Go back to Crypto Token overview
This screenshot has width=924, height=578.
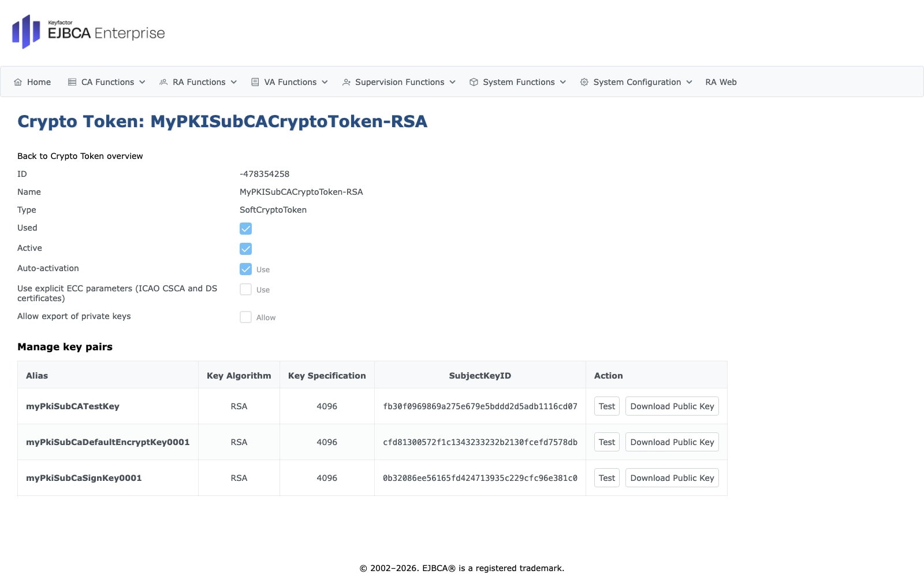pyautogui.click(x=80, y=156)
